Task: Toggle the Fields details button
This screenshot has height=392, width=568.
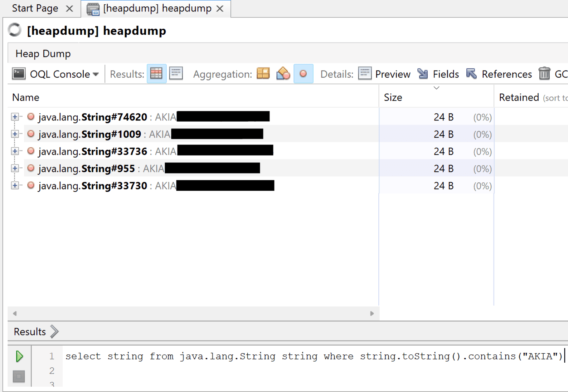Action: click(438, 74)
